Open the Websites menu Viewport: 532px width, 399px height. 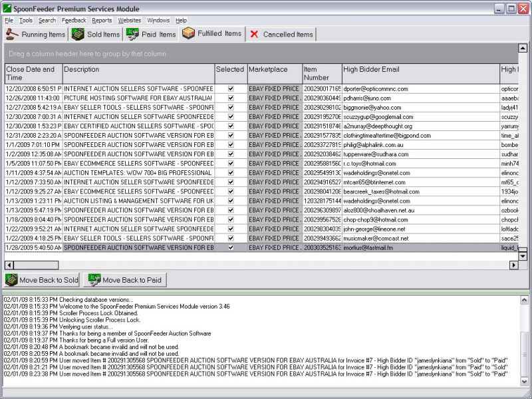[x=130, y=21]
